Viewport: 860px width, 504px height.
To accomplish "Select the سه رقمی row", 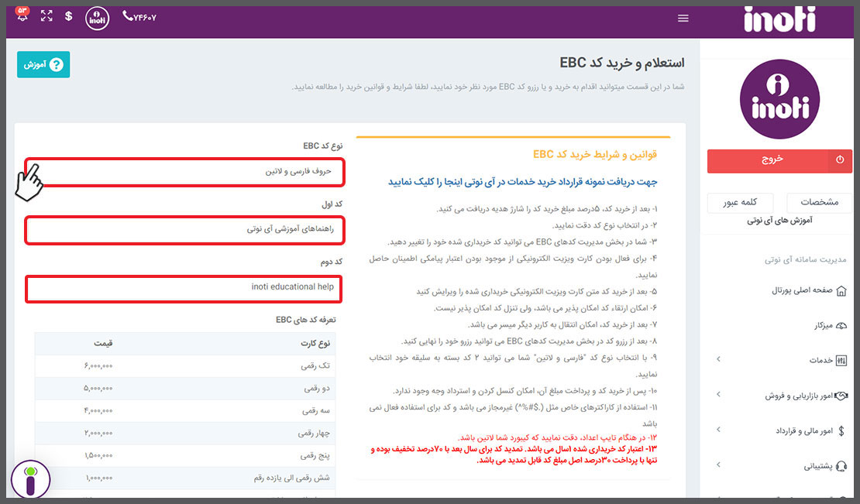I will pos(185,411).
